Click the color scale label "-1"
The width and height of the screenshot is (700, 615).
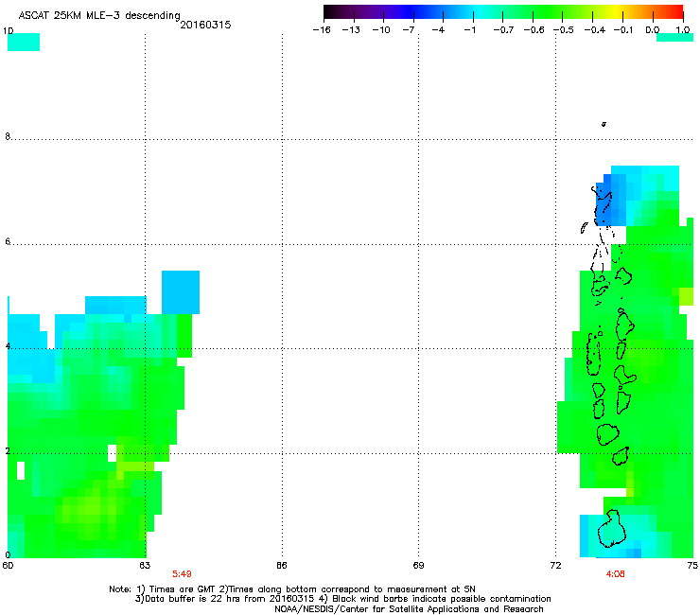coord(469,30)
